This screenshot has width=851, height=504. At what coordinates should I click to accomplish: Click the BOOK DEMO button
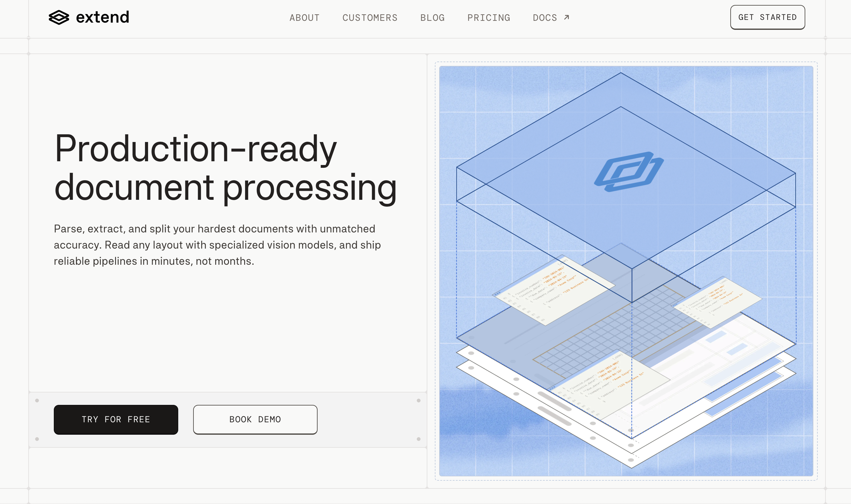click(255, 419)
